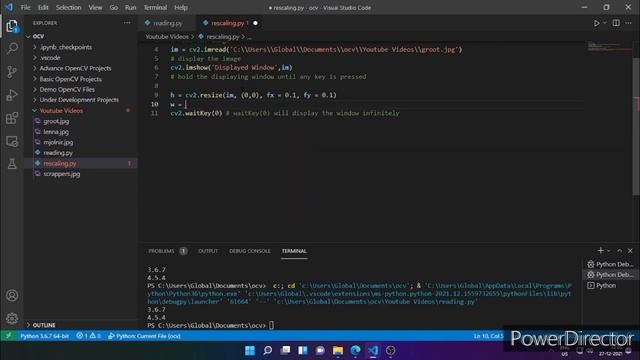The image size is (640, 360).
Task: Run the Python file with play button
Action: (x=596, y=23)
